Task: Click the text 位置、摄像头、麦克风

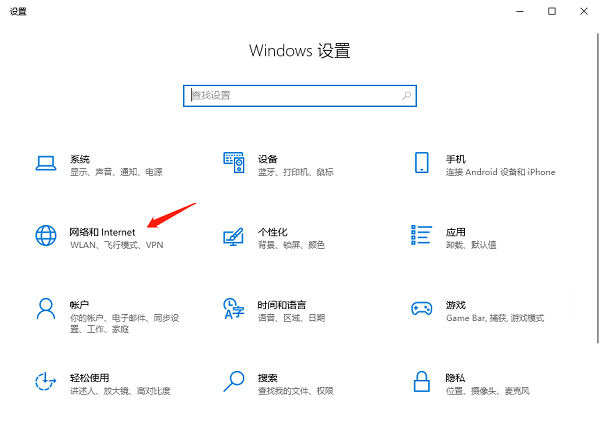Action: click(x=488, y=391)
